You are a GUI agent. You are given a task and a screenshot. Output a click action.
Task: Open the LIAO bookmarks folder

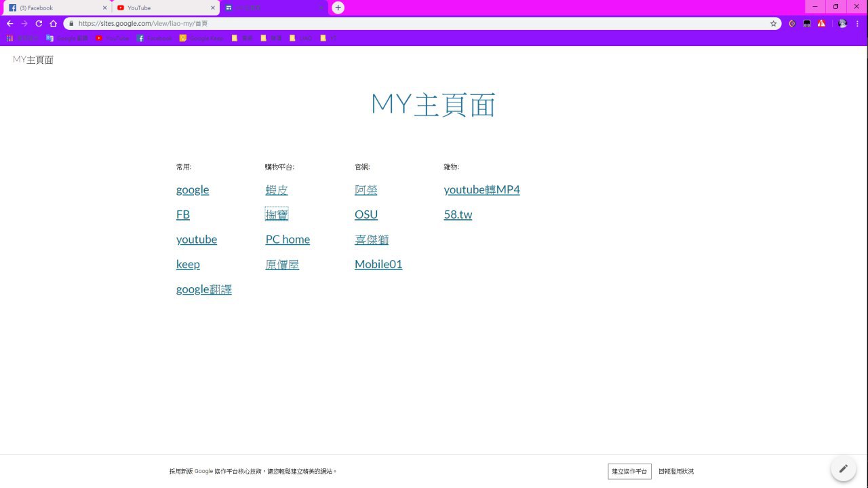[x=301, y=38]
